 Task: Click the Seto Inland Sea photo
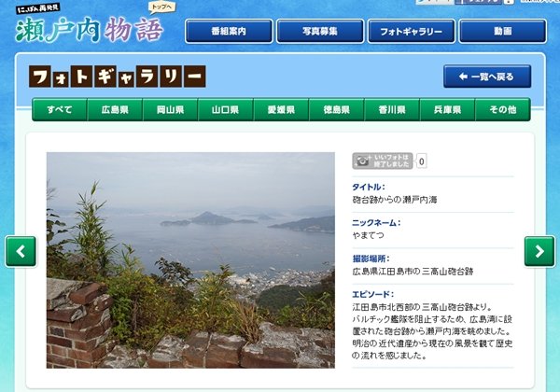[190, 260]
